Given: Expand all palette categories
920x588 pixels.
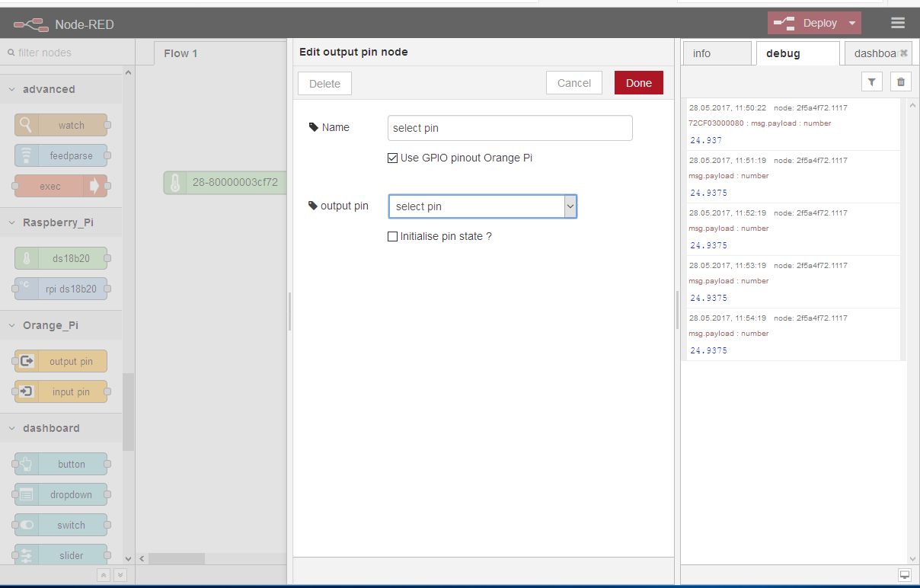Looking at the screenshot, I should 120,575.
